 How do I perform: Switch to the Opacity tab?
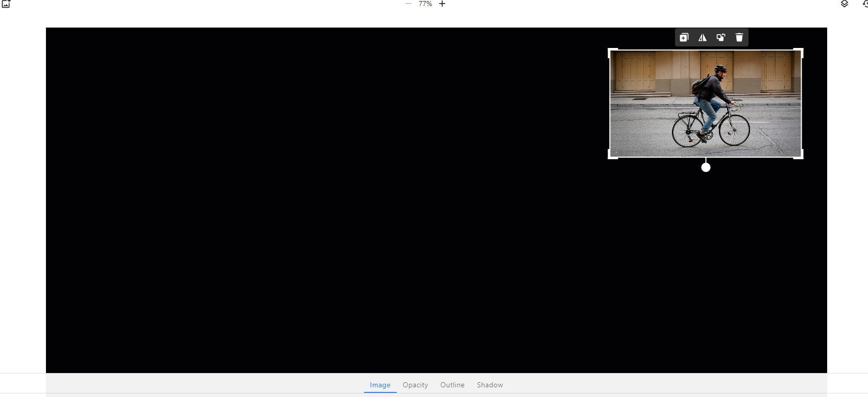coord(415,385)
